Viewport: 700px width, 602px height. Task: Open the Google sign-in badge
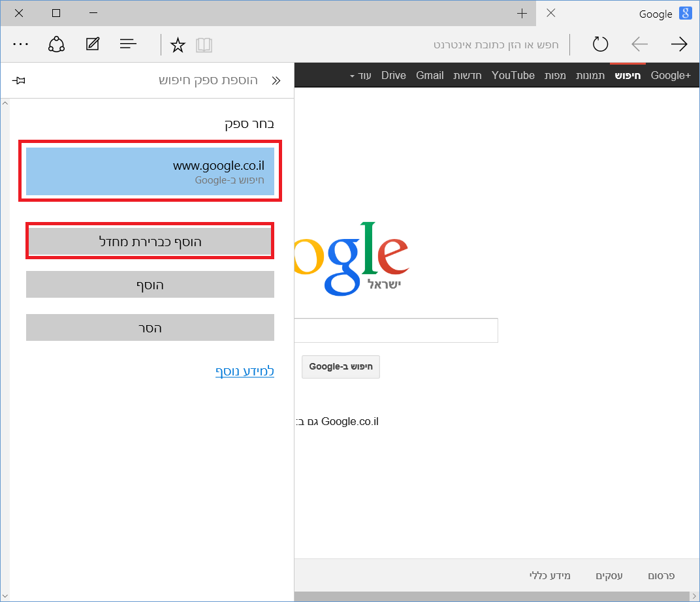point(685,13)
